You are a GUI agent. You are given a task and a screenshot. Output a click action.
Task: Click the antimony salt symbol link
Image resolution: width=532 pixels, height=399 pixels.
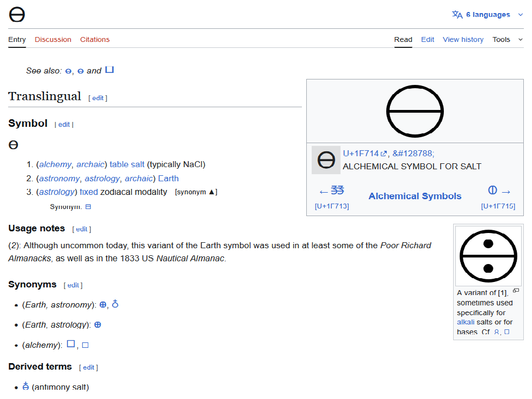[x=26, y=387]
